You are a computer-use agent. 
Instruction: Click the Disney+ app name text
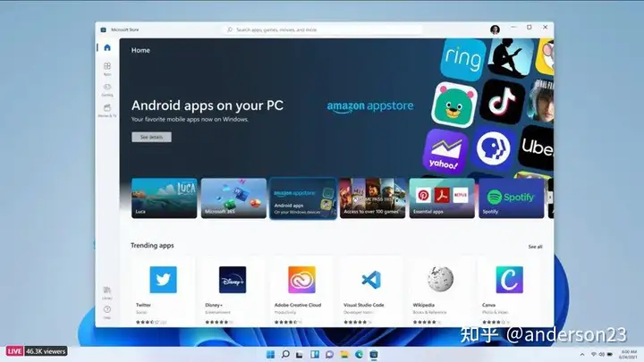click(214, 305)
